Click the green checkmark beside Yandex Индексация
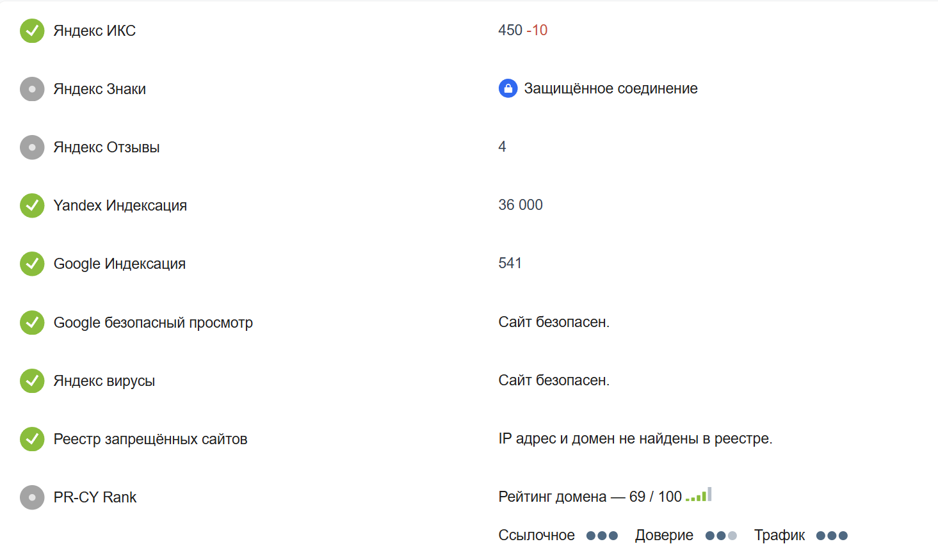 [x=32, y=205]
